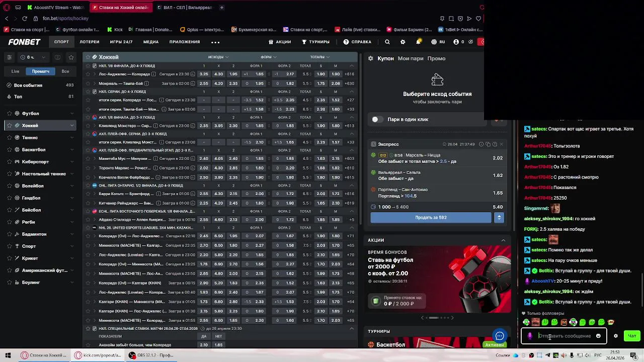Expand the Футбол sidebar category chevron

point(72,114)
